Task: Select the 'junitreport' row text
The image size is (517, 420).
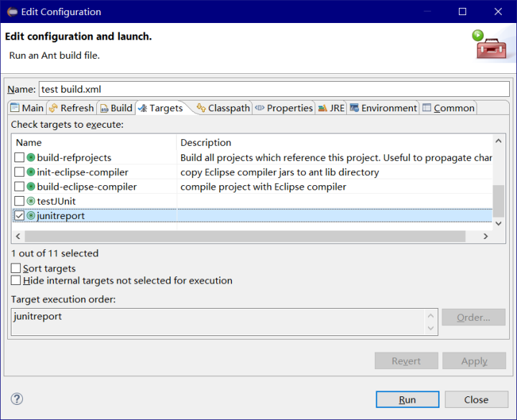Action: point(60,215)
